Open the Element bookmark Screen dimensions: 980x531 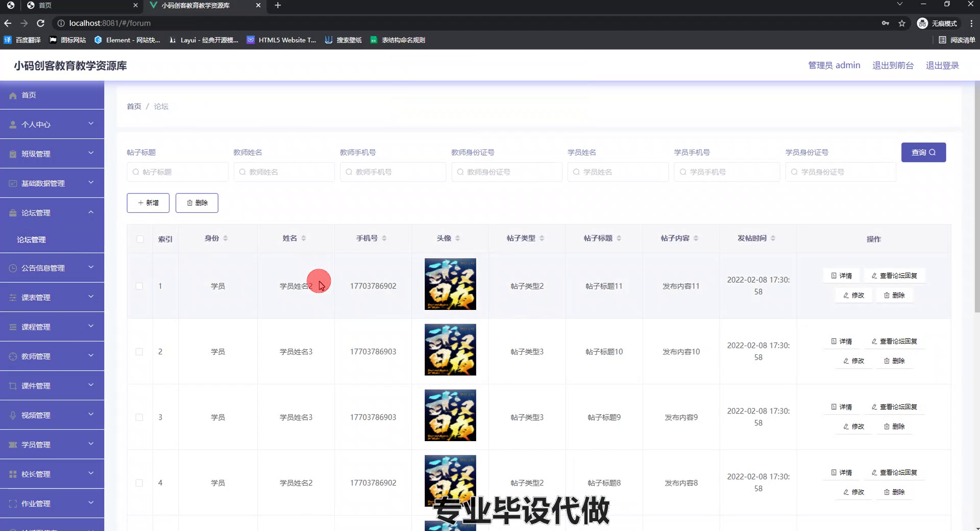[127, 40]
